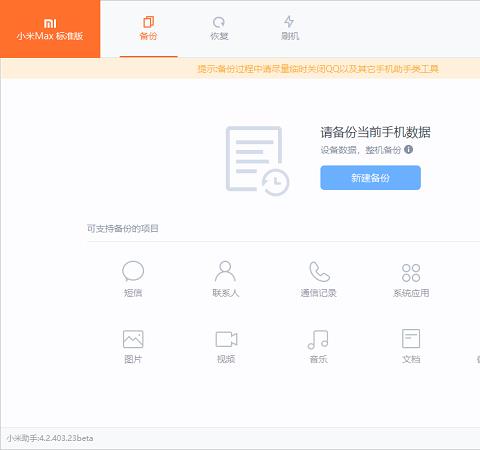
Task: Click the orange QQ warning tip bar
Action: [240, 68]
